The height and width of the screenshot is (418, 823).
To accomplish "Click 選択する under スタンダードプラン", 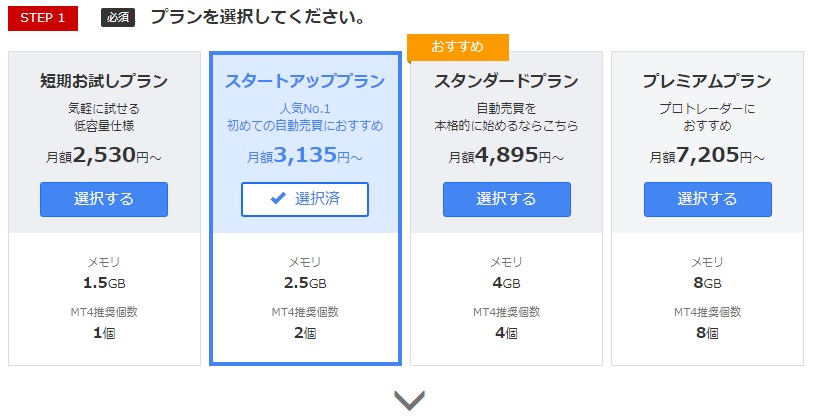I will point(506,199).
